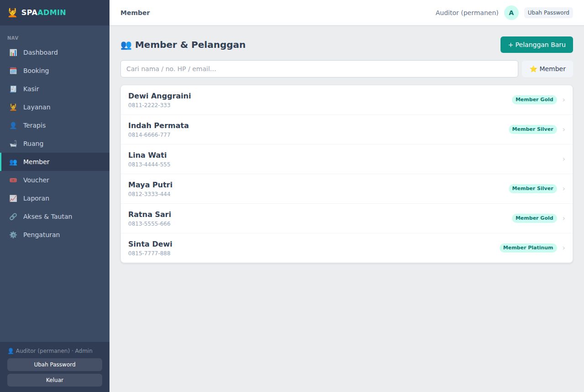Viewport: 584px width, 392px height.
Task: Click the Ubah Password button in header
Action: [548, 13]
